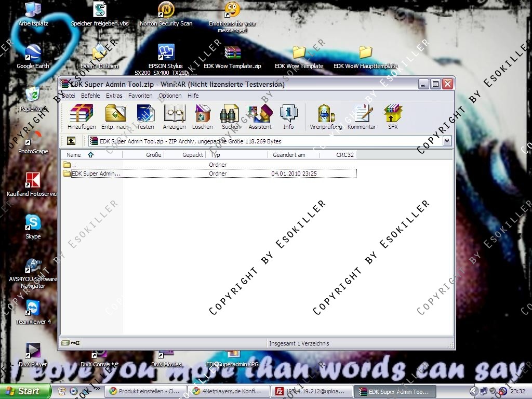Click the SFX toolbar icon

pyautogui.click(x=393, y=116)
